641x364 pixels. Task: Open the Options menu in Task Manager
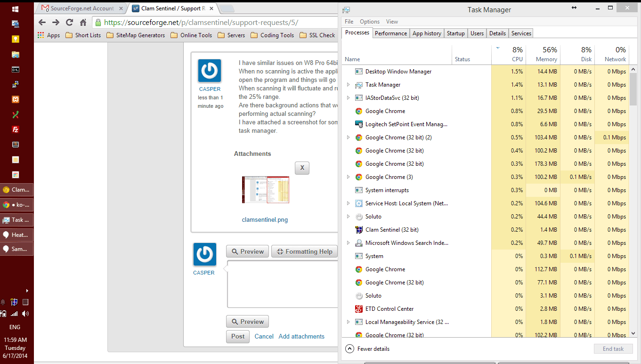click(369, 22)
